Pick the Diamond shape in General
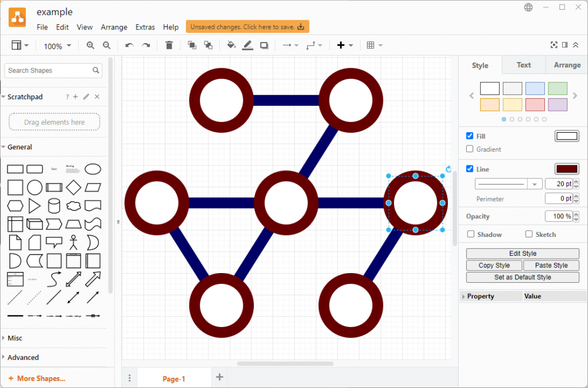The height and width of the screenshot is (388, 588). tap(73, 187)
